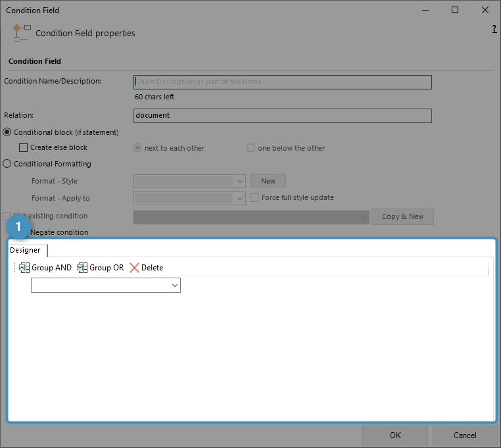Switch to the Designer tab

26,250
